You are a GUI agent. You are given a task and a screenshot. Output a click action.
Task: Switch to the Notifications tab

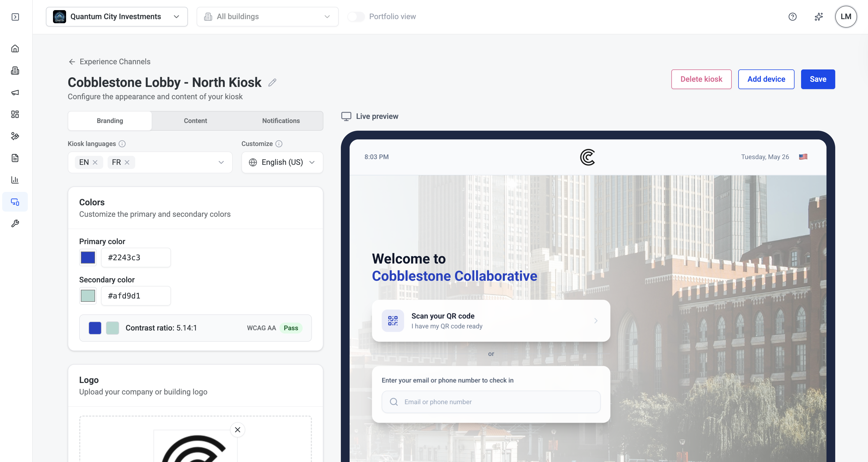pyautogui.click(x=281, y=121)
